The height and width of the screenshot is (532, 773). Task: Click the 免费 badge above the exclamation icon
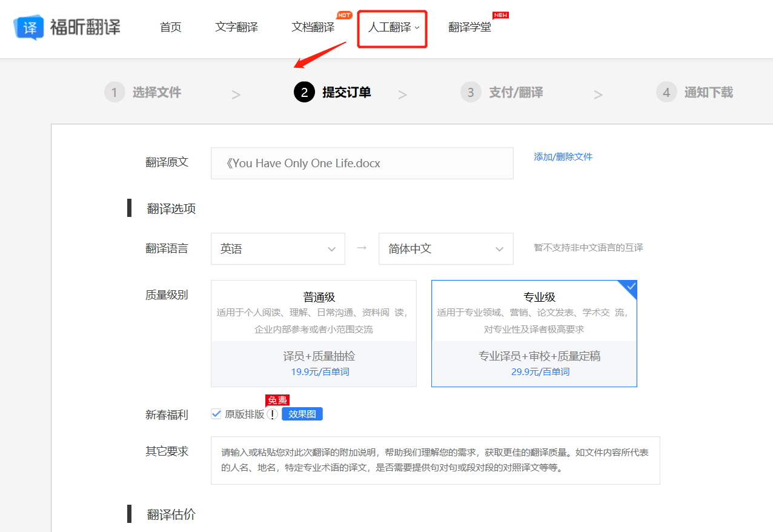277,400
